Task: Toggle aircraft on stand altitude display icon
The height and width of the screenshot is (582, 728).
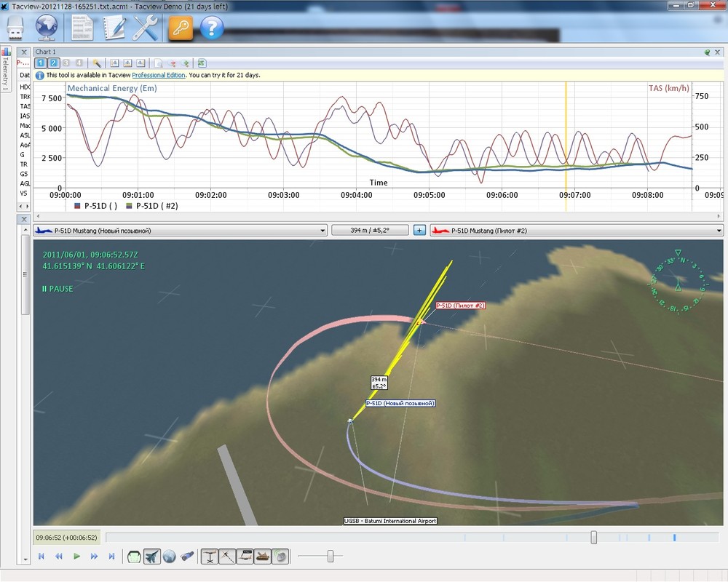Action: (210, 556)
